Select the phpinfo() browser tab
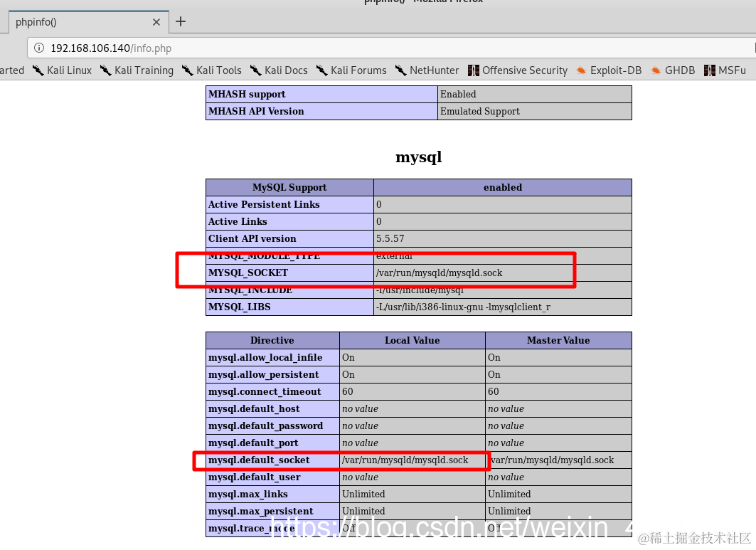 click(x=89, y=22)
